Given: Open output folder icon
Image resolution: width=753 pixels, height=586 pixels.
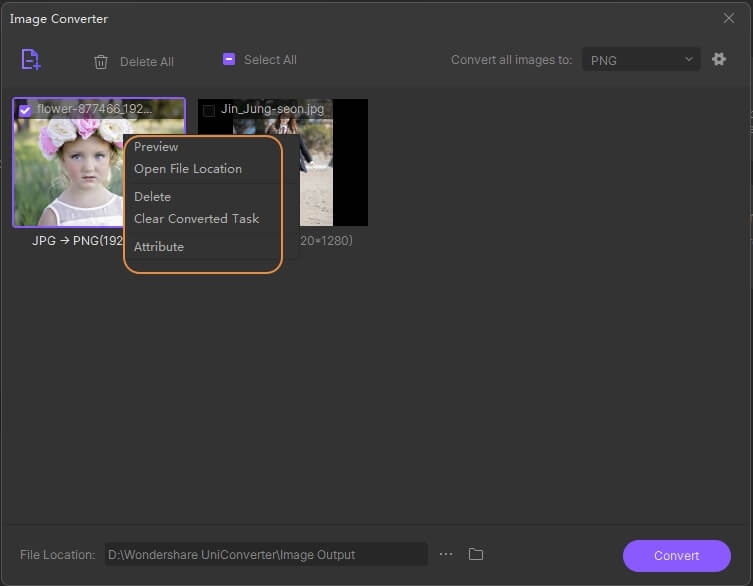Looking at the screenshot, I should coord(476,554).
